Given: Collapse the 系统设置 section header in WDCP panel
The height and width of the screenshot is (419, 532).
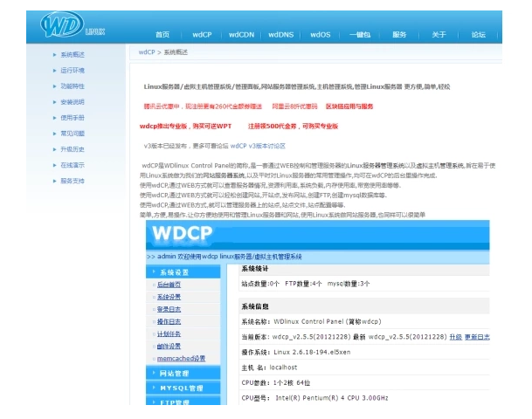Looking at the screenshot, I should tap(183, 272).
